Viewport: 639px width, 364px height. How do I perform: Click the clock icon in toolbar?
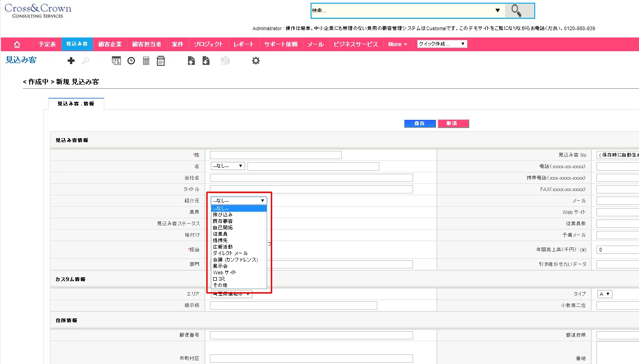[131, 61]
